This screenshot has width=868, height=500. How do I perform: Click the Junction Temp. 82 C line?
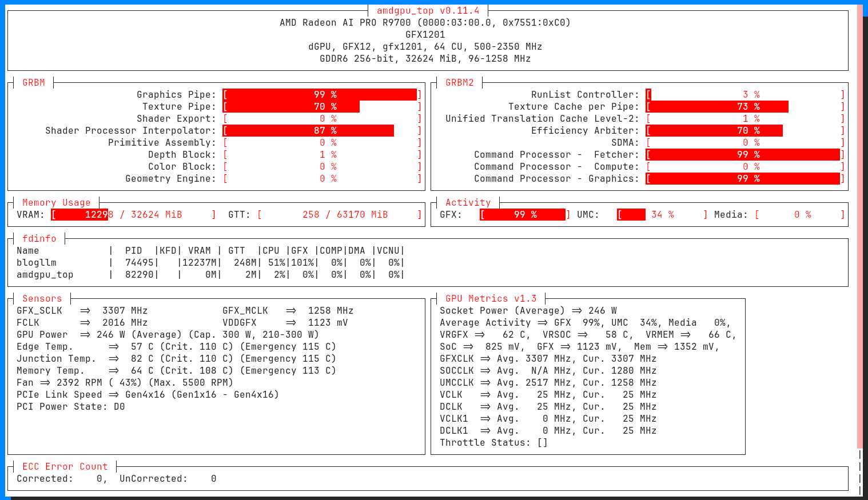pyautogui.click(x=176, y=358)
